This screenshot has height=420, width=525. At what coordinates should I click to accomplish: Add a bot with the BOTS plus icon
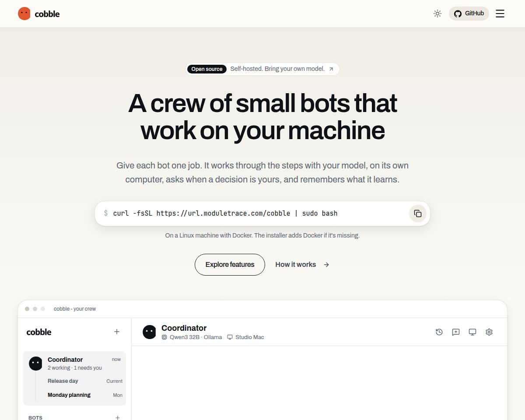[x=118, y=418]
